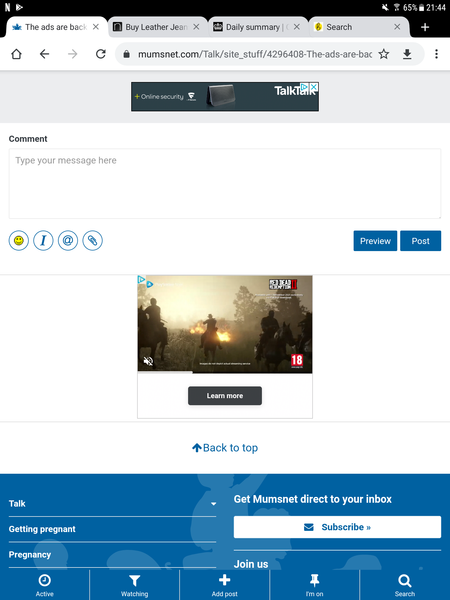This screenshot has height=600, width=450.
Task: Click the TalkTalk online security banner
Action: pos(225,96)
